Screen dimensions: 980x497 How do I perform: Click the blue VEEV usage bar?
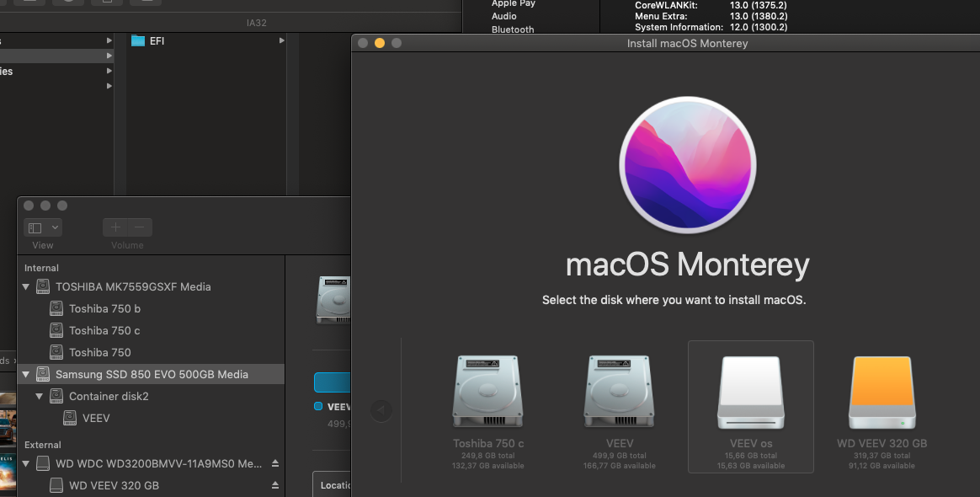coord(332,382)
